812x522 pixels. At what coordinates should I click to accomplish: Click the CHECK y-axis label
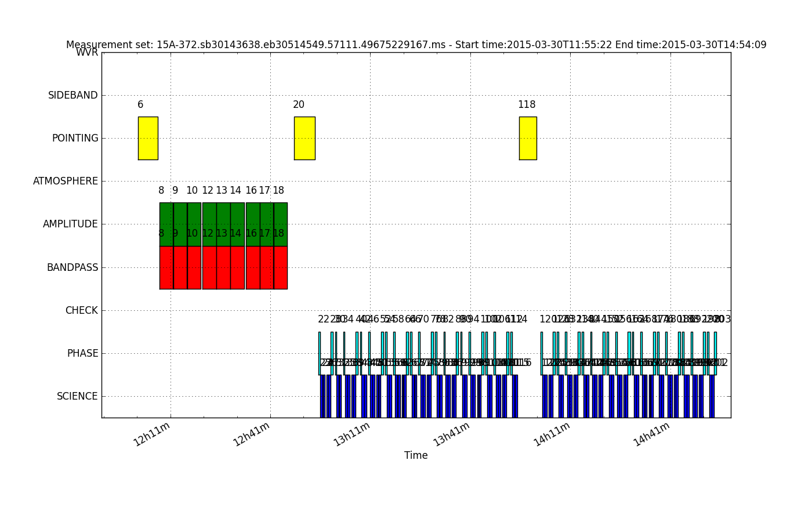pos(81,310)
